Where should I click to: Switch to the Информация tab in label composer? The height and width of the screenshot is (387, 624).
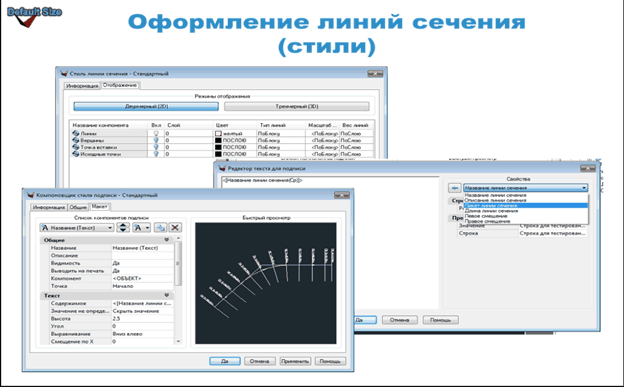49,207
